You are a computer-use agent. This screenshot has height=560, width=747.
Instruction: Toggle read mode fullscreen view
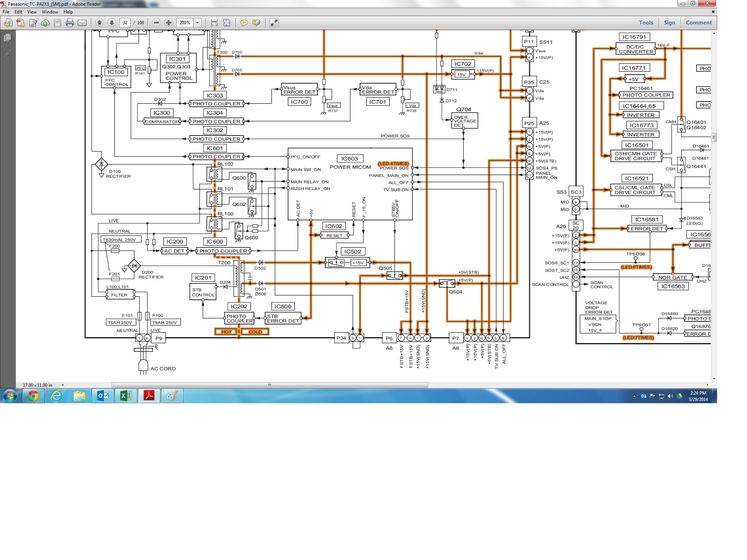[x=274, y=23]
